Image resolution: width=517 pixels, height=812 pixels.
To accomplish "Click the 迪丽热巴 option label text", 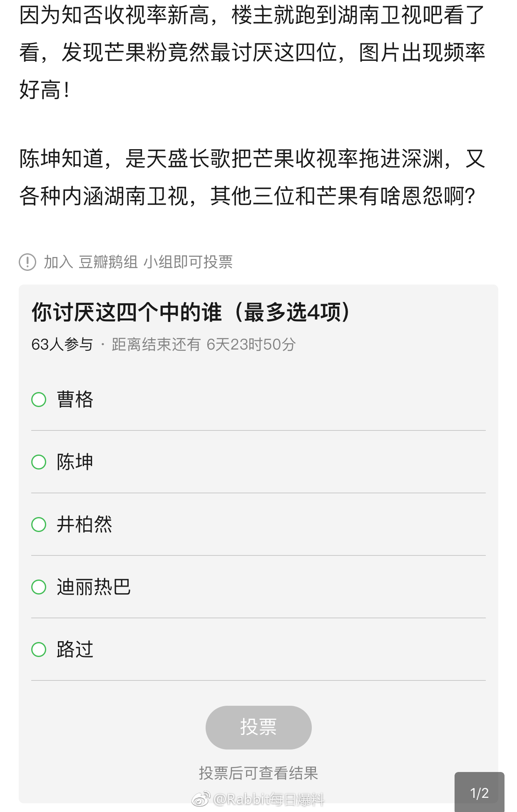I will pos(94,587).
